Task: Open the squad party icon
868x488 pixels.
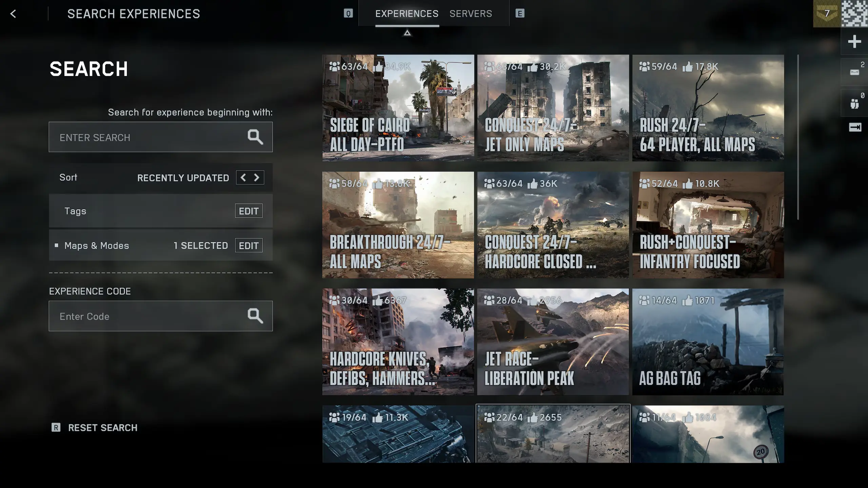Action: pyautogui.click(x=854, y=103)
